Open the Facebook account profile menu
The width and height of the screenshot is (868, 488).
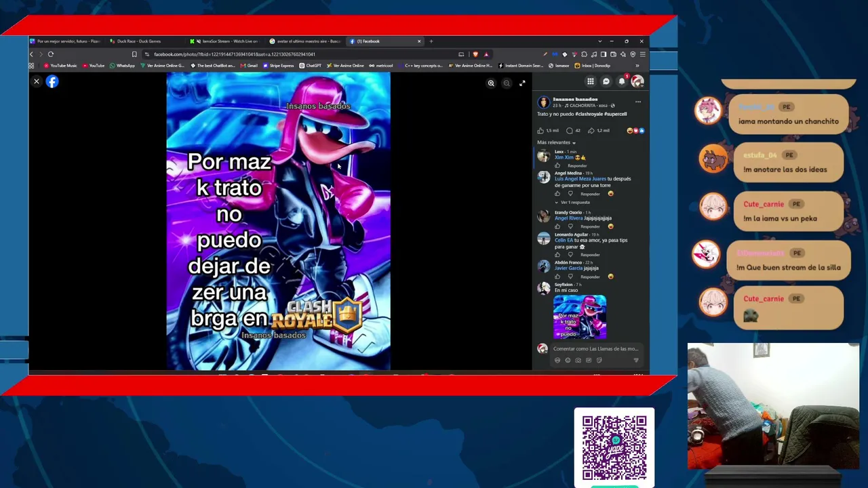(637, 81)
